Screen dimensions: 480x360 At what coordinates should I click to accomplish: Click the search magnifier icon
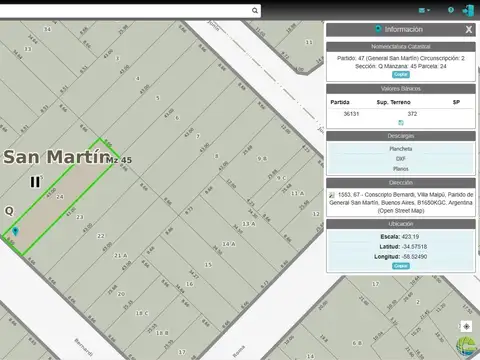(x=255, y=11)
